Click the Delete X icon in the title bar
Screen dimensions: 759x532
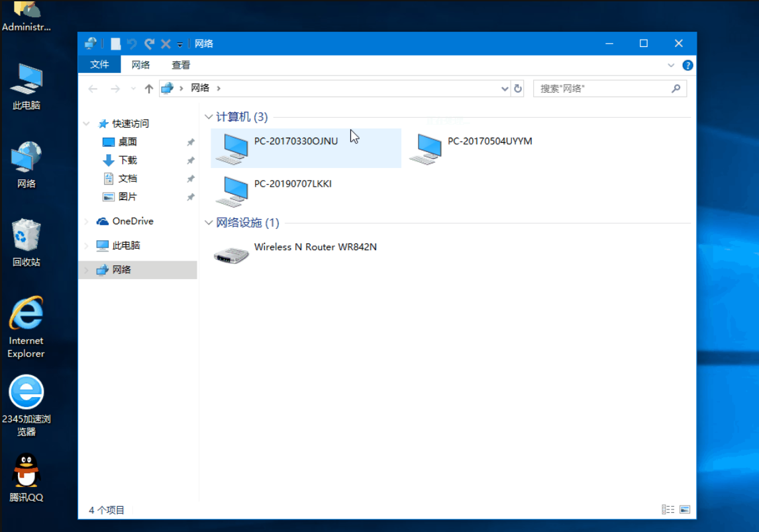pyautogui.click(x=165, y=43)
